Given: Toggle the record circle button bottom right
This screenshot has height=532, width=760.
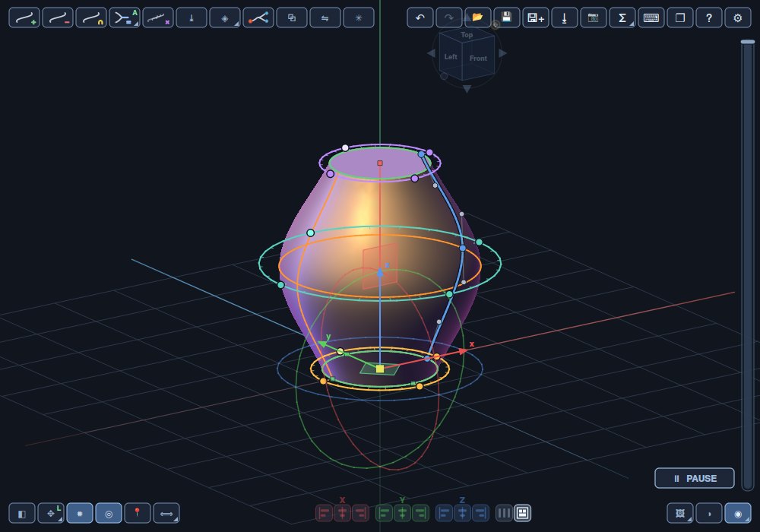Looking at the screenshot, I should 738,514.
